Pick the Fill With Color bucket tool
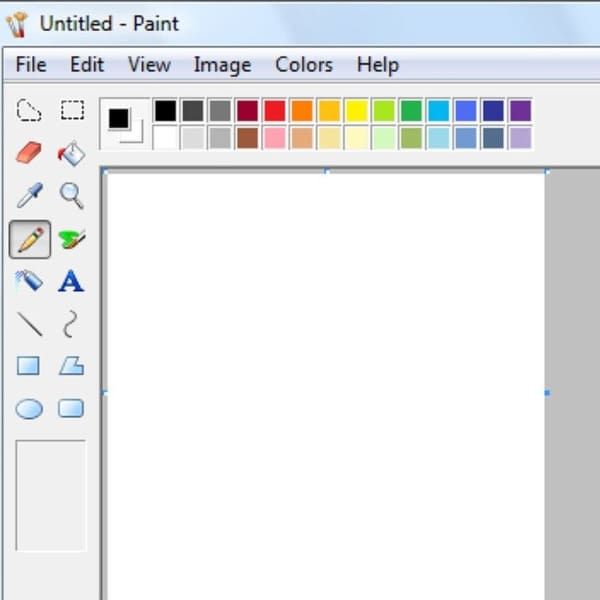This screenshot has width=600, height=600. point(72,153)
